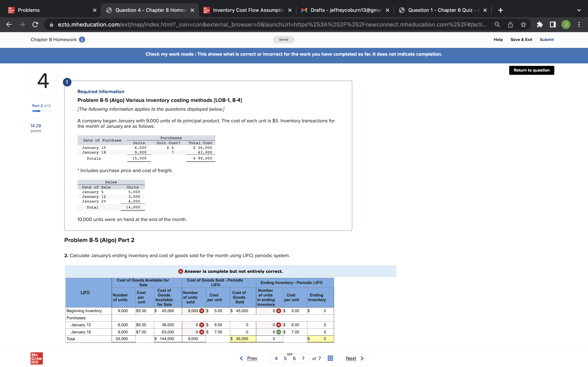This screenshot has width=588, height=367.
Task: Expand the tab search chevron
Action: [x=579, y=10]
